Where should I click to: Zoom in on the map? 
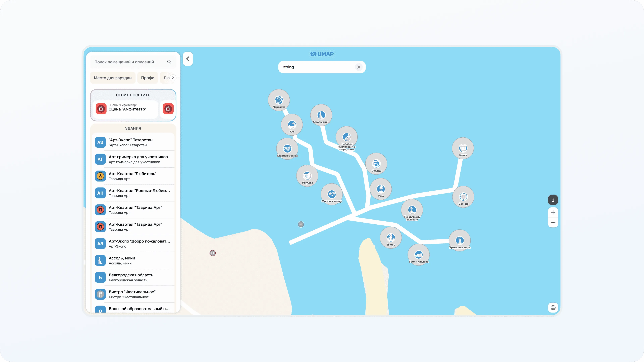click(x=553, y=212)
